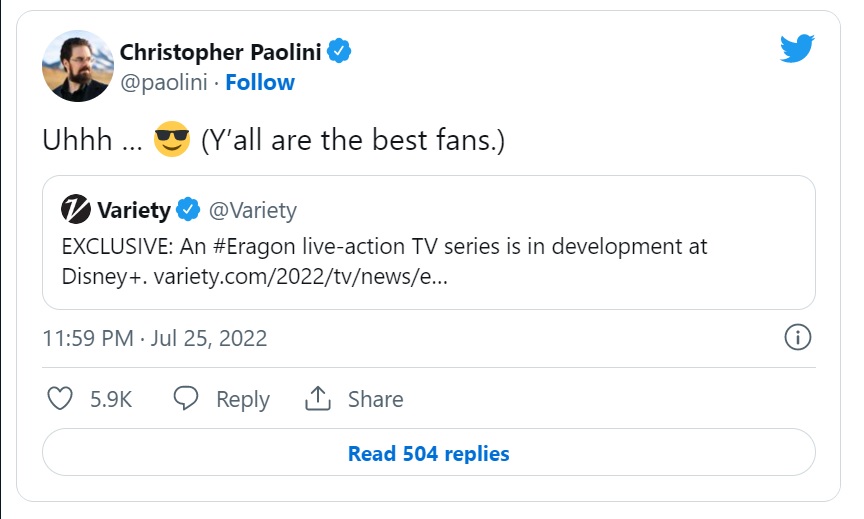The image size is (864, 519).
Task: Open the Christopher Paolini display name
Action: point(220,52)
